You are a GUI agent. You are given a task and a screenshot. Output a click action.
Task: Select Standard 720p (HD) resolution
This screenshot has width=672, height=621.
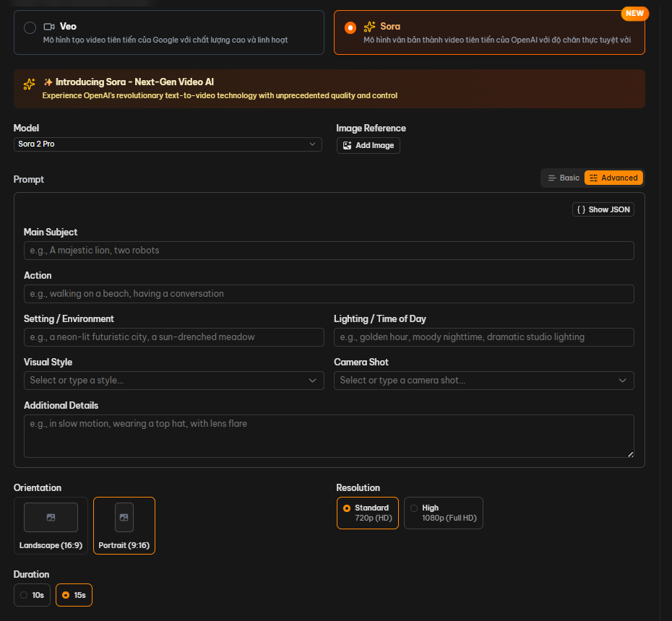coord(368,513)
